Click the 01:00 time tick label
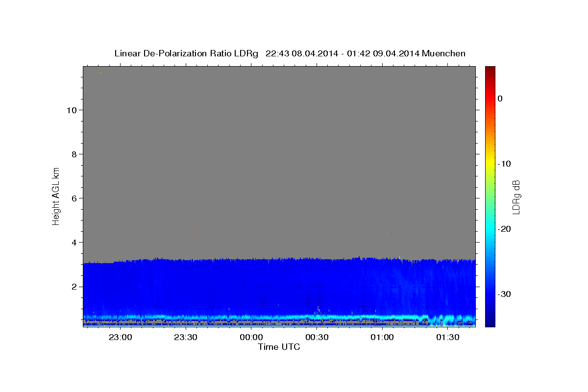The height and width of the screenshot is (392, 588). pos(382,338)
